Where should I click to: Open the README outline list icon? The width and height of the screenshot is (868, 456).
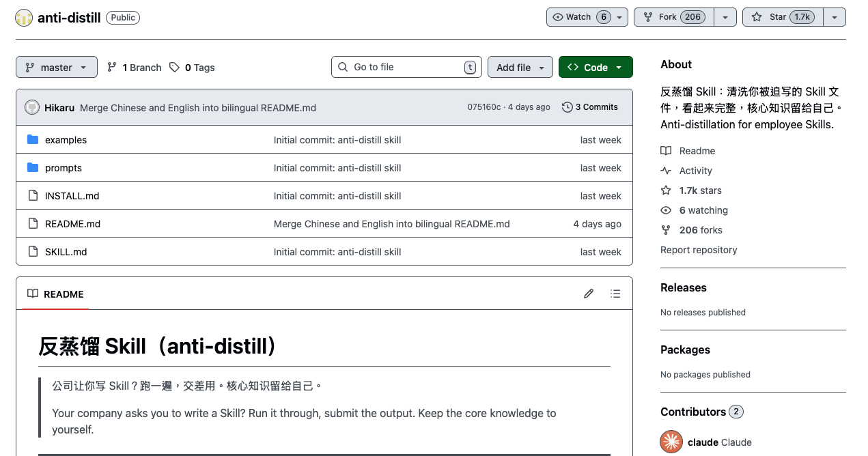pyautogui.click(x=615, y=294)
